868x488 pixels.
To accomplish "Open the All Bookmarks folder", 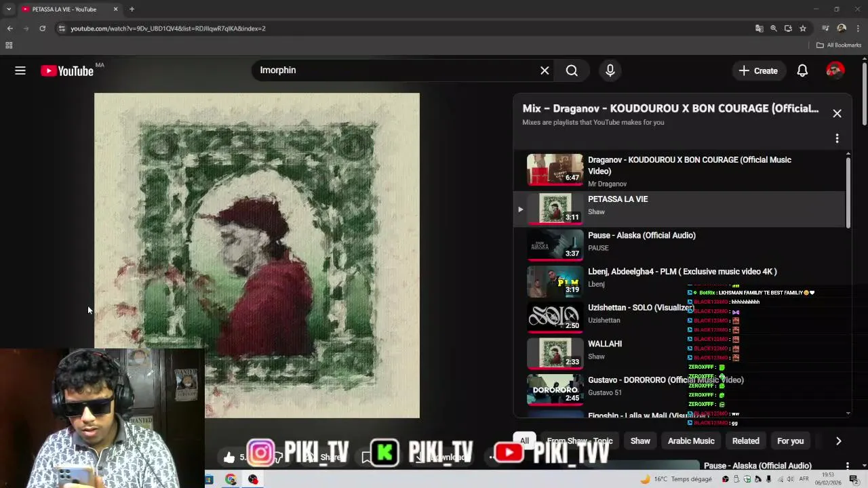I will click(x=838, y=45).
